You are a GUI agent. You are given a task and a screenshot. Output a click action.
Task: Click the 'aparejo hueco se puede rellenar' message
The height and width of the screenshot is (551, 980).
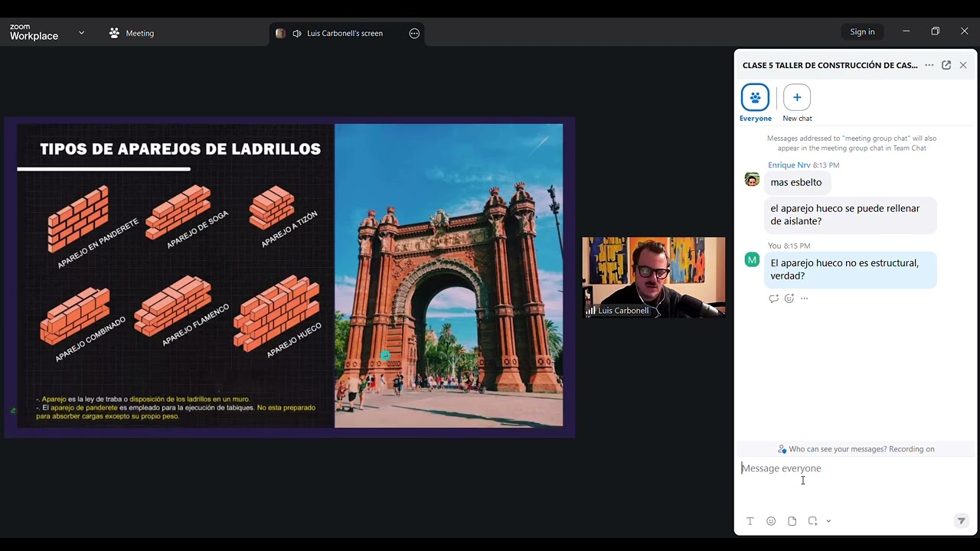coord(850,214)
